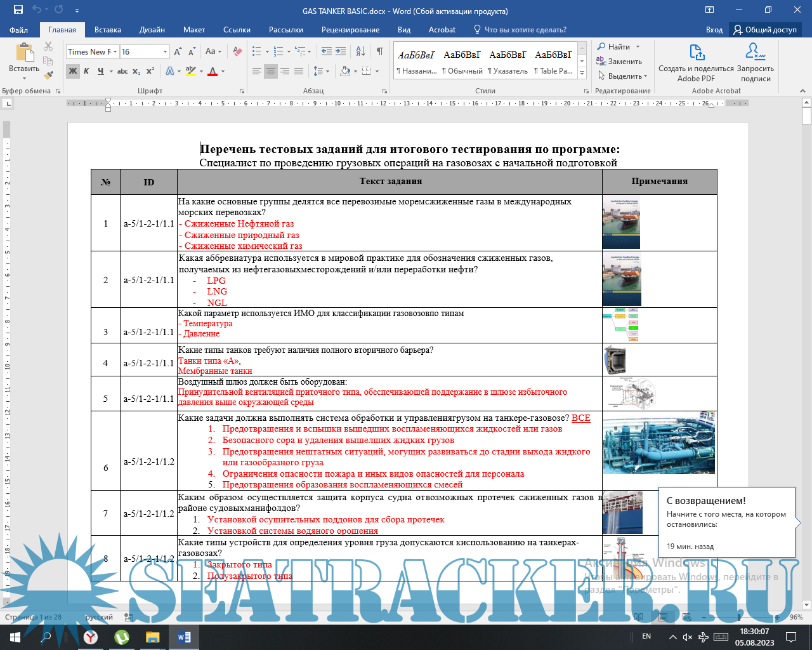
Task: Toggle Bold (Ж) formatting
Action: tap(73, 71)
